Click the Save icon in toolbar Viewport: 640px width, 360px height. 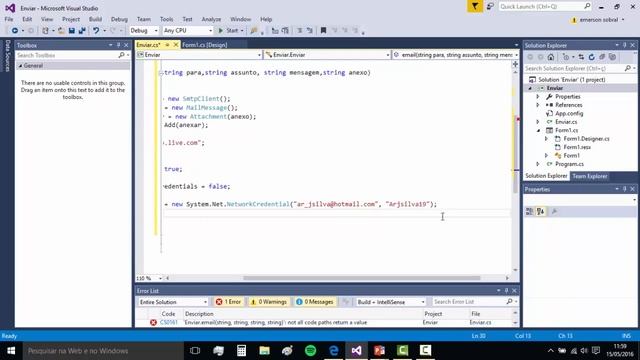tap(72, 31)
